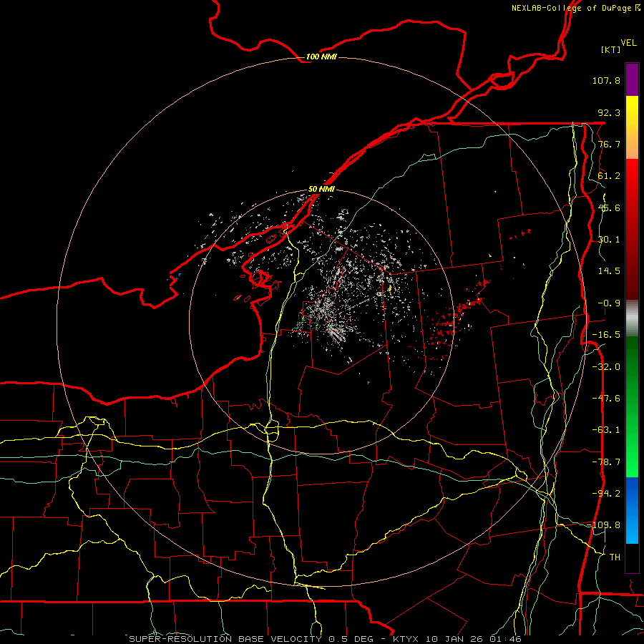The height and width of the screenshot is (644, 644).
Task: Click the NEXLAB-College of DuPage label
Action: [575, 8]
